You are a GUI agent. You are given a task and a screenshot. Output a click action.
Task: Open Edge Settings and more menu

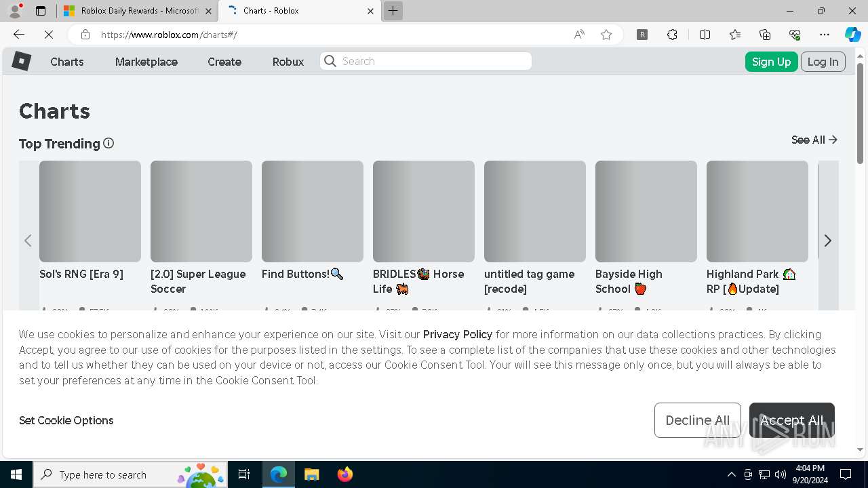[x=825, y=35]
